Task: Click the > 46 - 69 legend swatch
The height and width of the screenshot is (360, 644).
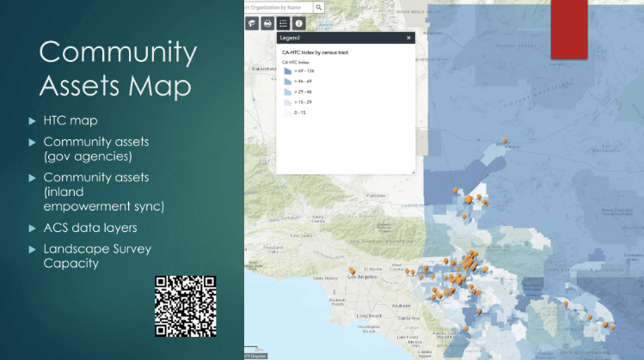Action: pos(288,82)
